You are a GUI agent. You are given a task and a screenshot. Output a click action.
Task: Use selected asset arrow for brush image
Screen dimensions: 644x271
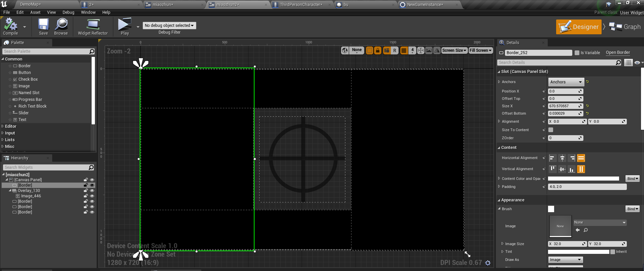point(578,230)
